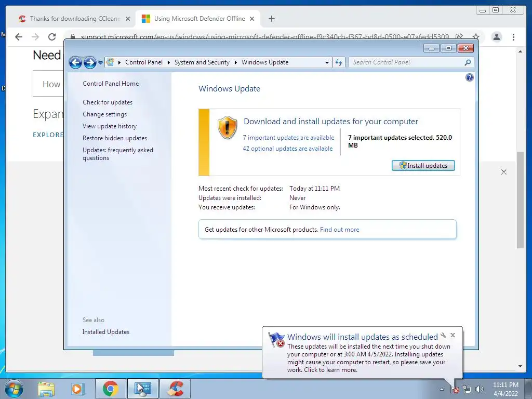
Task: Open Restore hidden updates
Action: click(x=115, y=138)
